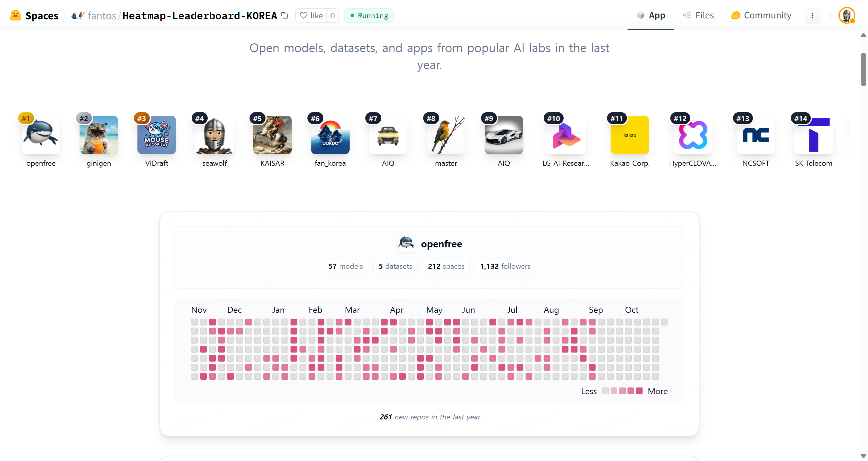
Task: Select the App tab
Action: coord(651,15)
